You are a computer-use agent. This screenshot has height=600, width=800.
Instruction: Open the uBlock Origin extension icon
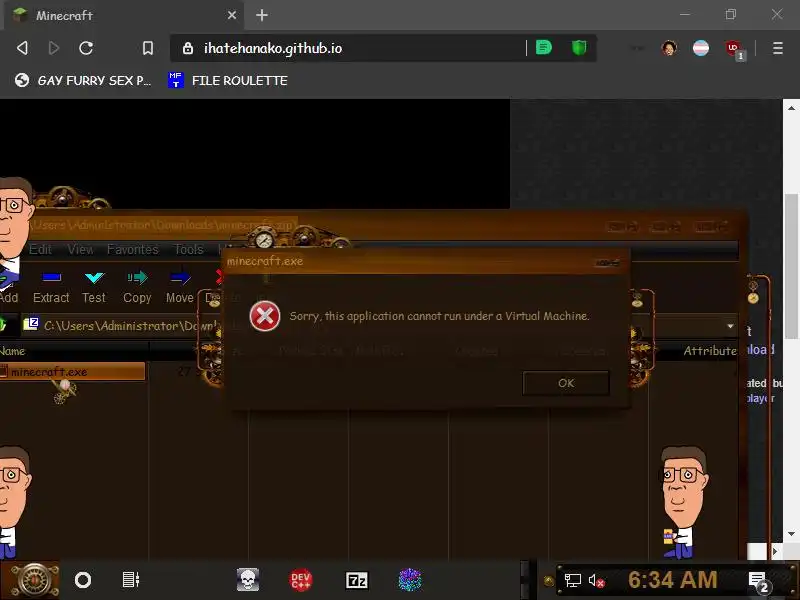[x=735, y=49]
